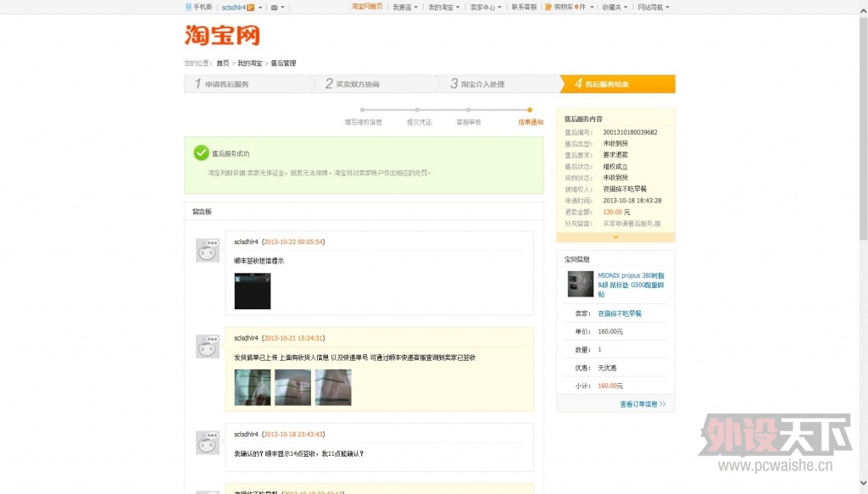
Task: Expand the mail icon dropdown arrow
Action: 282,8
